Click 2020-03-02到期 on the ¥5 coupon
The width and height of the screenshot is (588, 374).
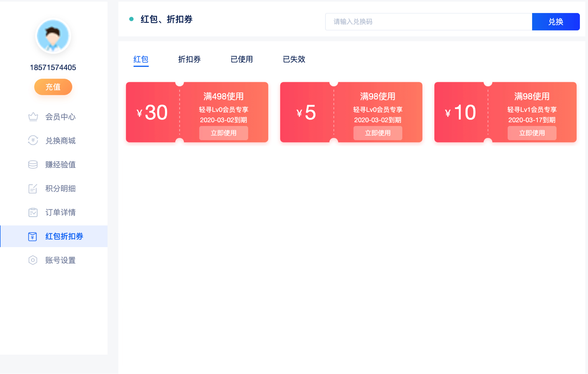pyautogui.click(x=378, y=120)
